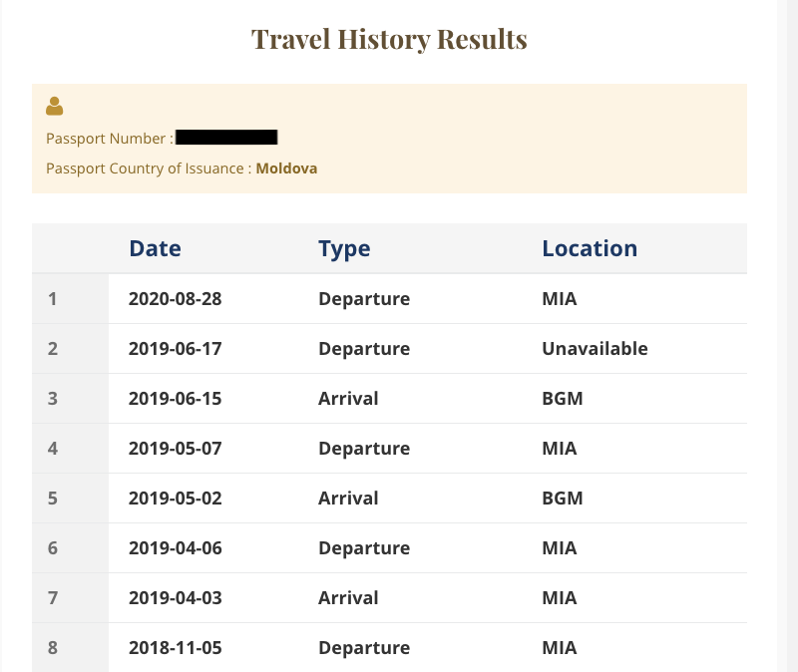Screen dimensions: 798x672
Task: Click the 2019-05-02 date cell
Action: pyautogui.click(x=176, y=499)
